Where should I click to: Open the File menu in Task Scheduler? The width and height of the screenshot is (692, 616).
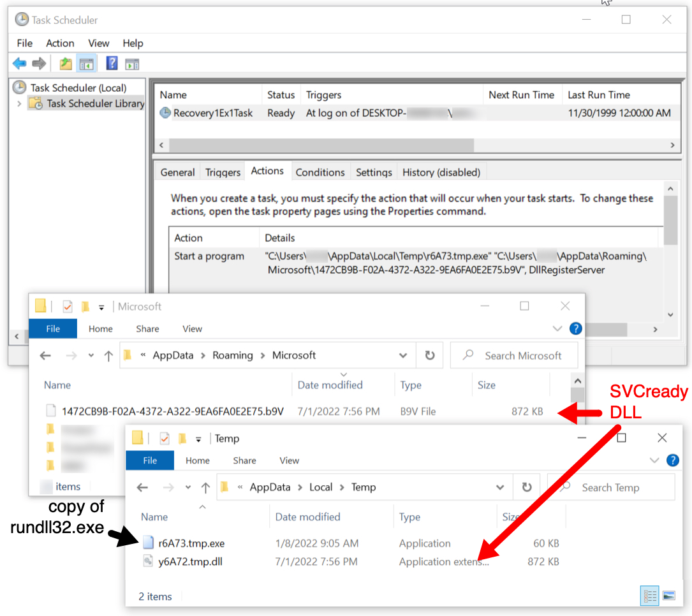[25, 43]
